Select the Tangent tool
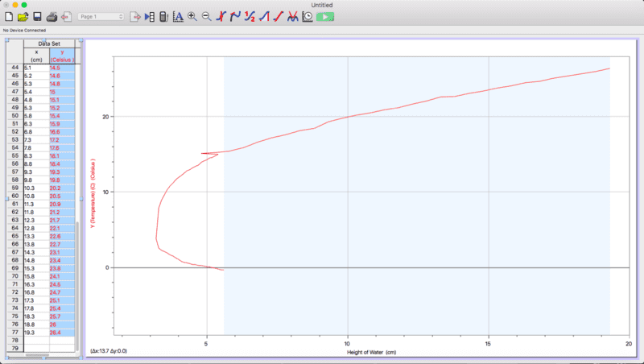This screenshot has width=644, height=364. 236,16
